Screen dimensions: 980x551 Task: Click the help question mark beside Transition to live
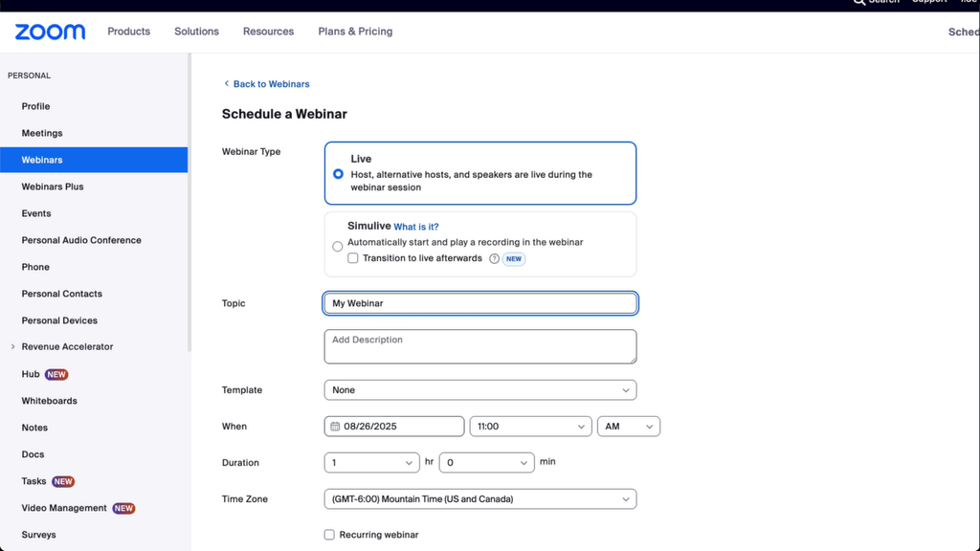495,258
